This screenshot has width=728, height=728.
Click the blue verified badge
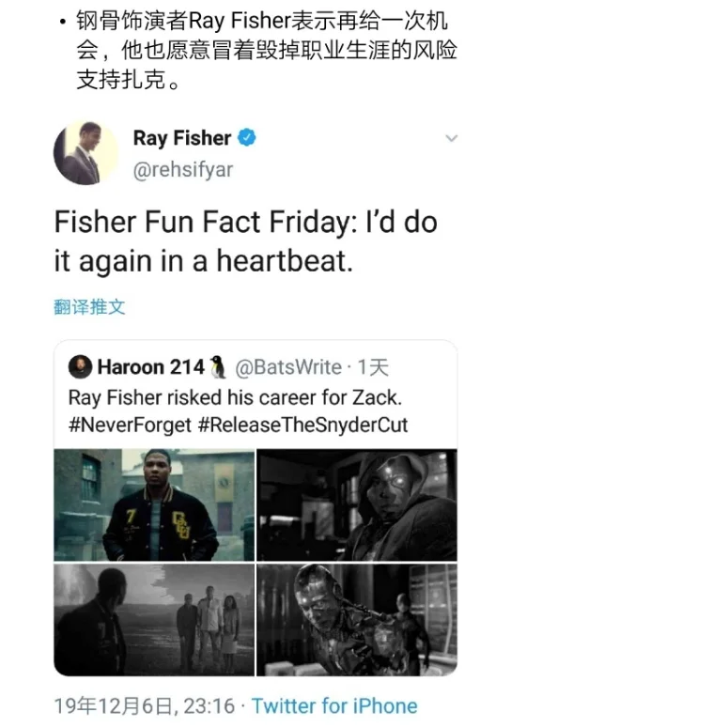247,138
